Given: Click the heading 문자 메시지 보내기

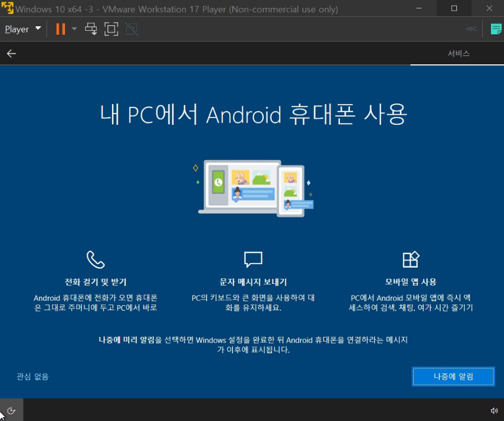Looking at the screenshot, I should [x=253, y=282].
